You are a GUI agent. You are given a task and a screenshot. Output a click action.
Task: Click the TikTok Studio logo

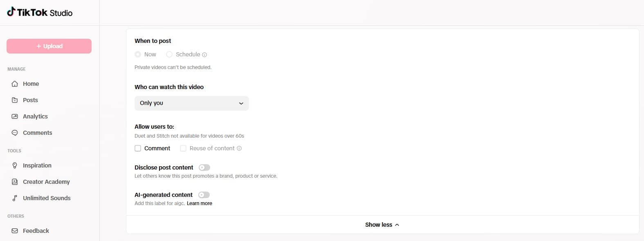coord(40,12)
